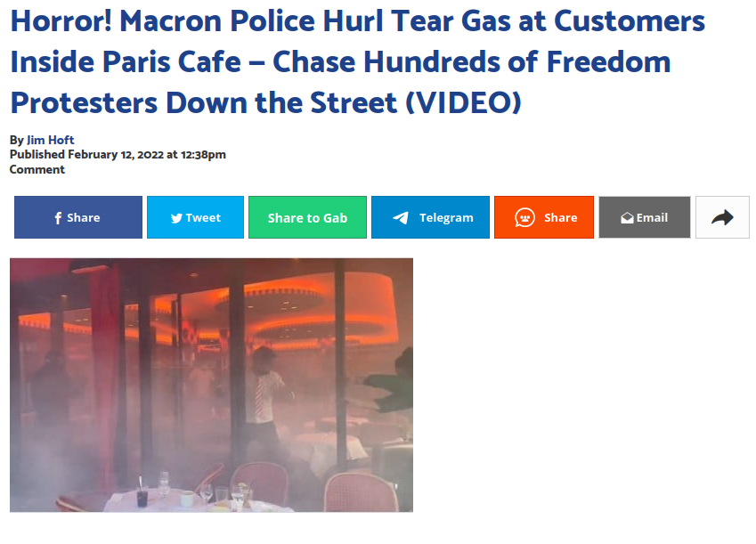Click the Email envelope icon
Image resolution: width=756 pixels, height=544 pixels.
pos(627,218)
